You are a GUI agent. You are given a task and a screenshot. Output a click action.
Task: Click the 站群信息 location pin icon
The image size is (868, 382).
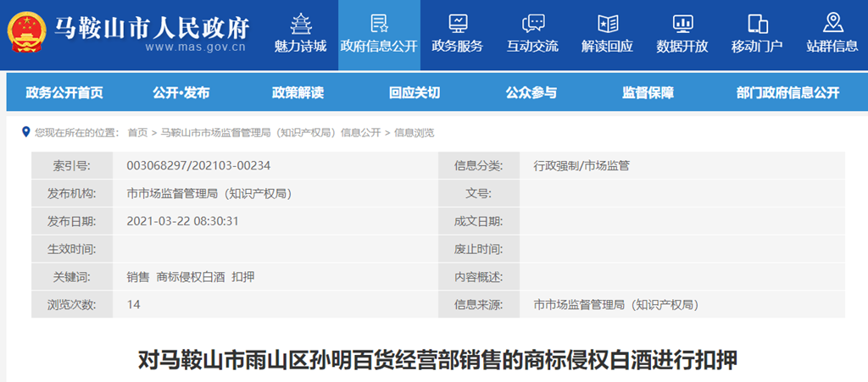832,23
